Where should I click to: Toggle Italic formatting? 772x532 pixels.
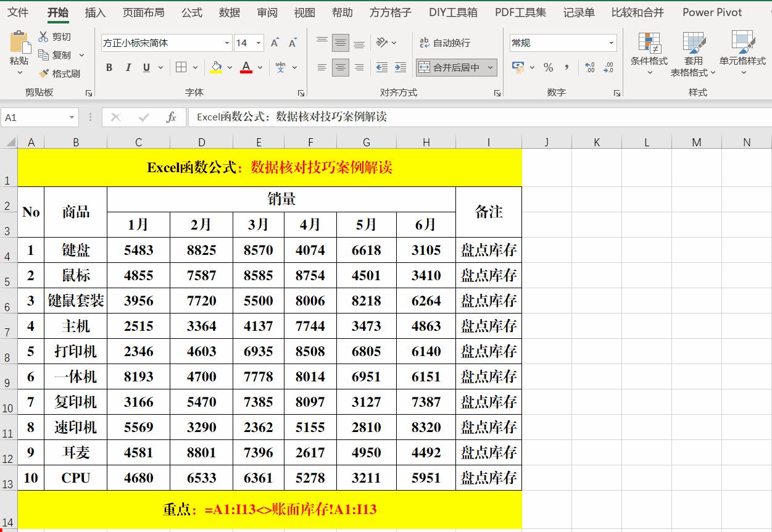[x=129, y=68]
